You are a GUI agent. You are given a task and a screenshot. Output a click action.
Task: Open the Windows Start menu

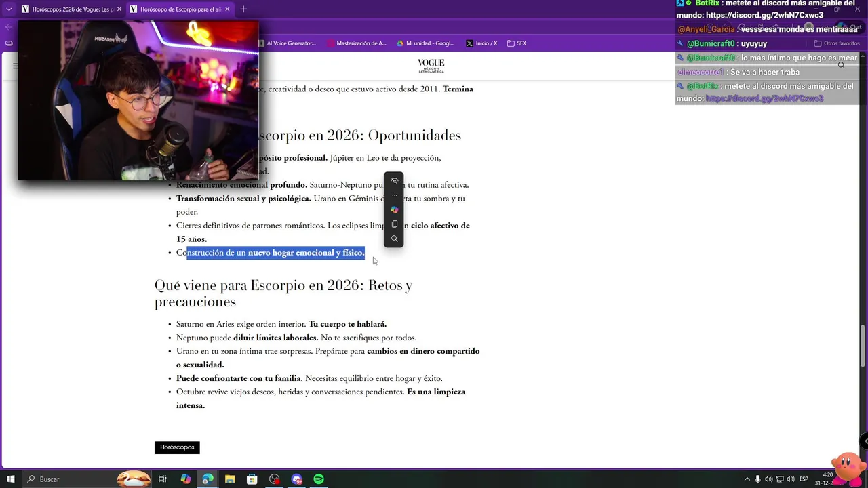(11, 479)
